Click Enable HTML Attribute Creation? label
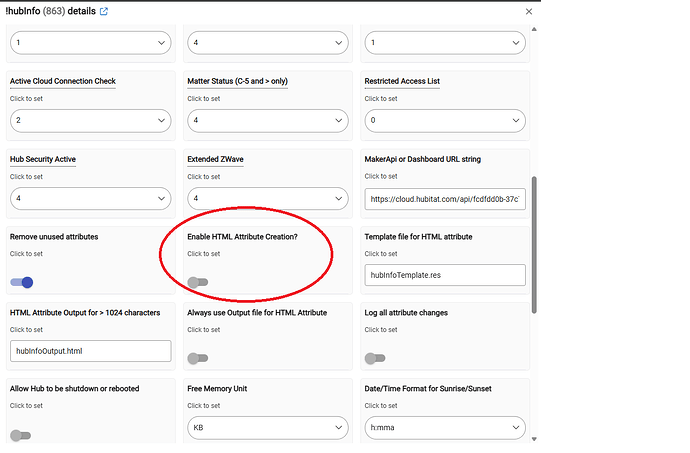 pyautogui.click(x=242, y=237)
